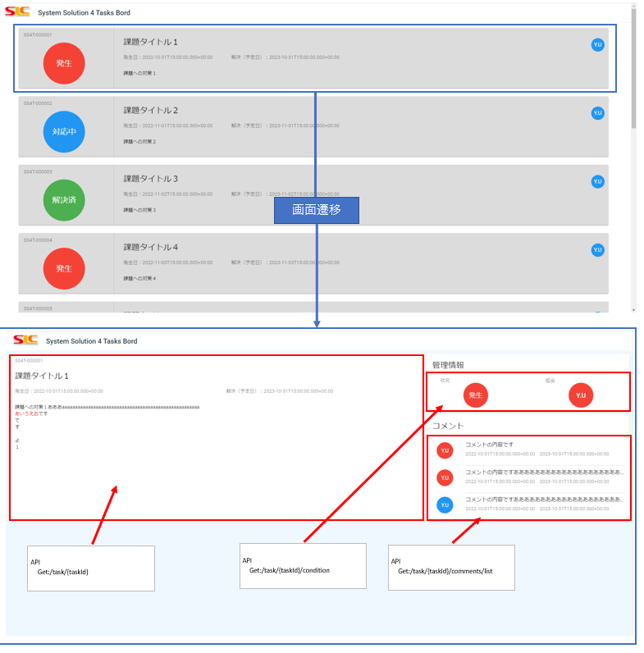Click the green 解決済 status circle for 課題タイトル３

[x=64, y=200]
